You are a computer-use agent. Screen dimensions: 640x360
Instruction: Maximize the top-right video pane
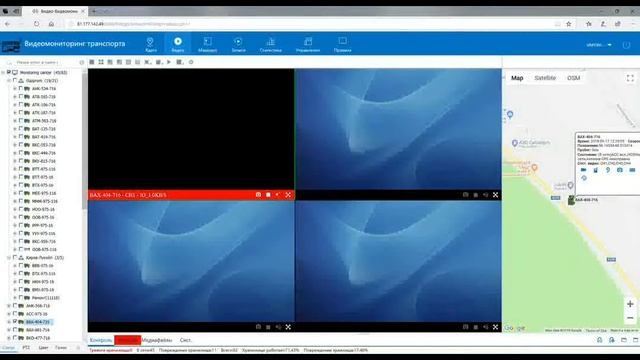(496, 195)
